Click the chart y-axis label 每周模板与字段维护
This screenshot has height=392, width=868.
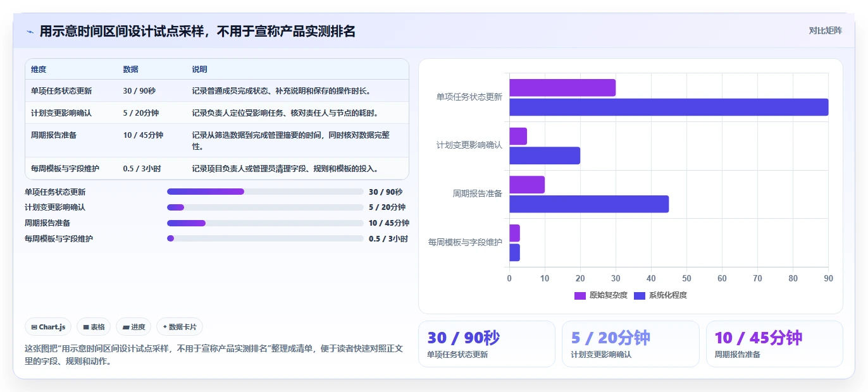pyautogui.click(x=466, y=242)
